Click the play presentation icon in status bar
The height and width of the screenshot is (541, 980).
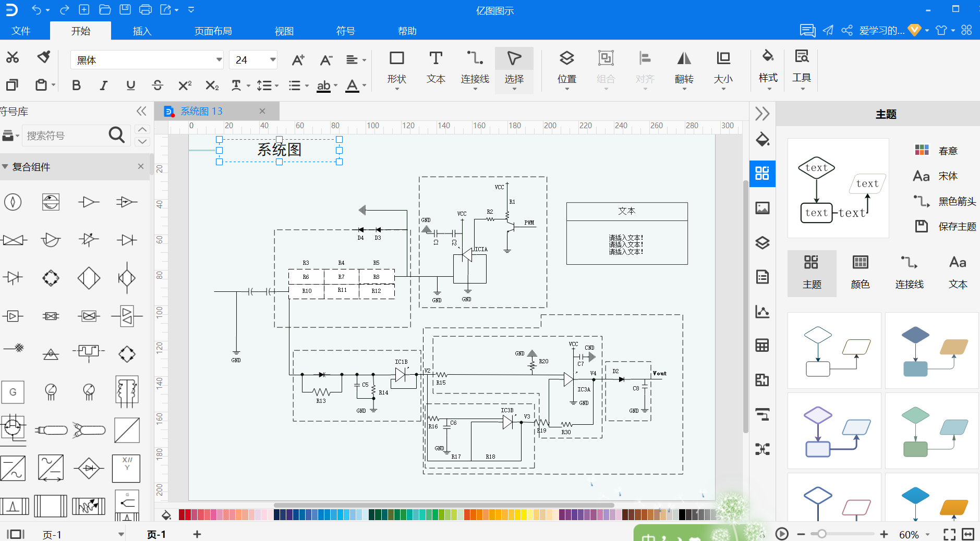coord(781,534)
